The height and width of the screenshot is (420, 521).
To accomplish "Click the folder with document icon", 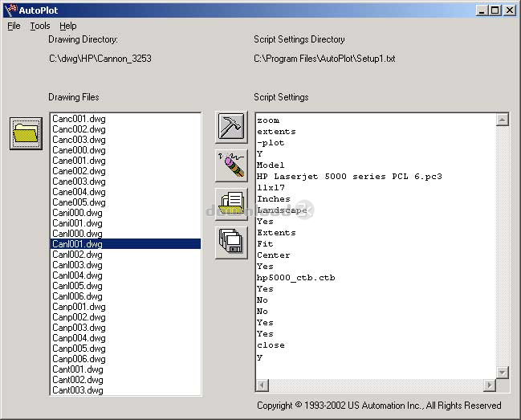I will [231, 204].
